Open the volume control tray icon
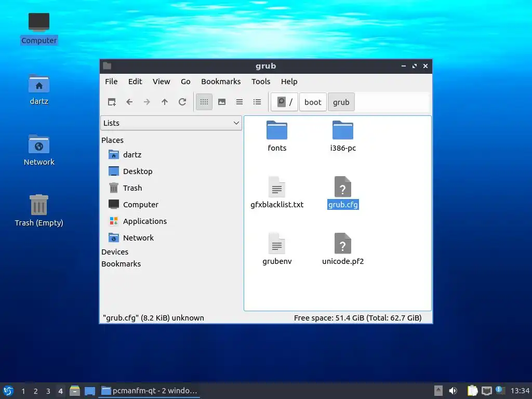 coord(453,391)
